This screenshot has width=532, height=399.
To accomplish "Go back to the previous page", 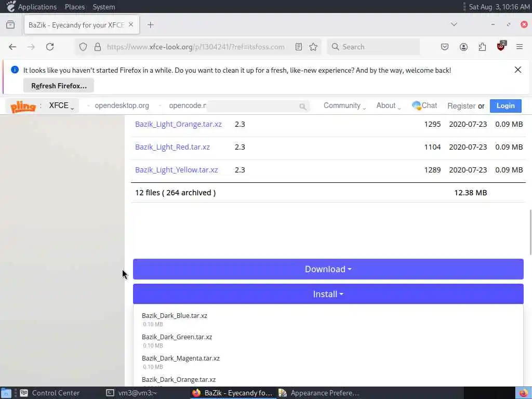I will tap(12, 47).
